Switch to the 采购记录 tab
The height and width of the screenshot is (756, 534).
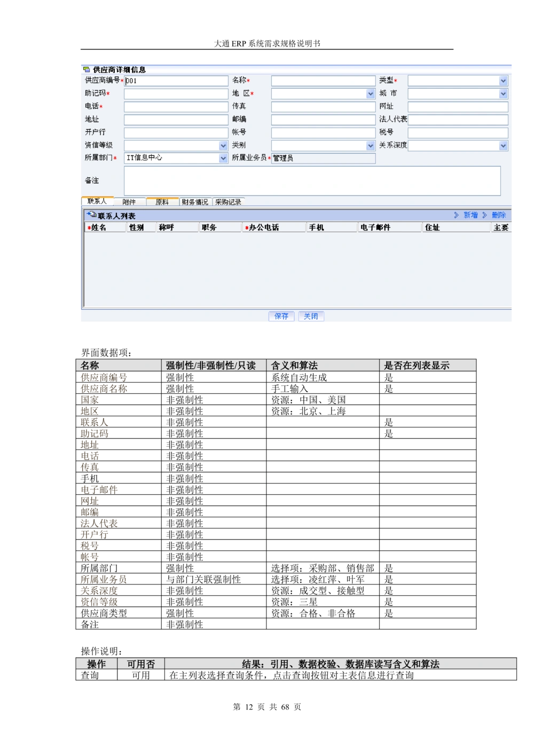tap(229, 202)
